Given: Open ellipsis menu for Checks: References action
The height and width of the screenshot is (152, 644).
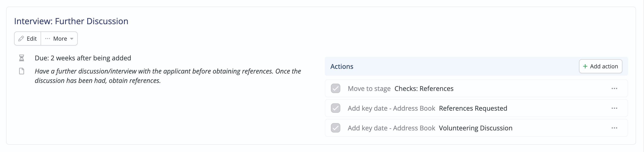Looking at the screenshot, I should pos(614,89).
